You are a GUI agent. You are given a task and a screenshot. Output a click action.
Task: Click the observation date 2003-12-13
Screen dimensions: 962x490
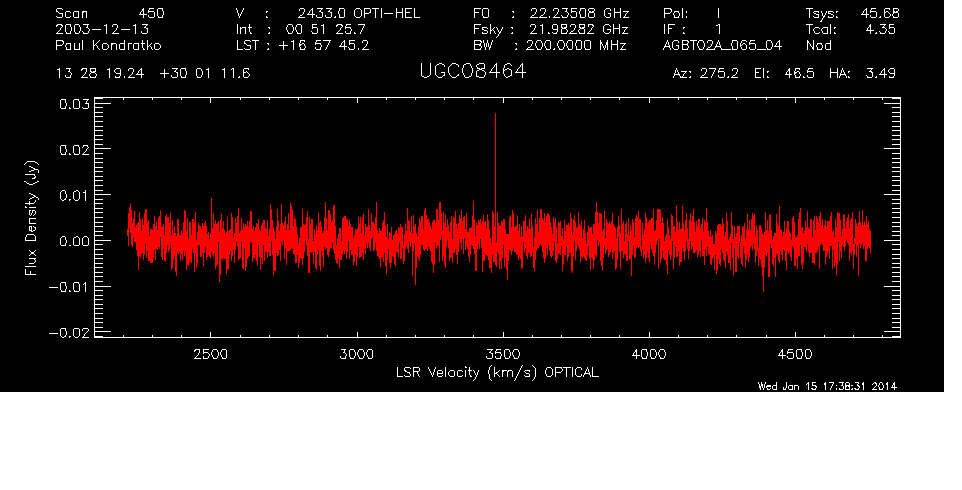click(x=97, y=29)
